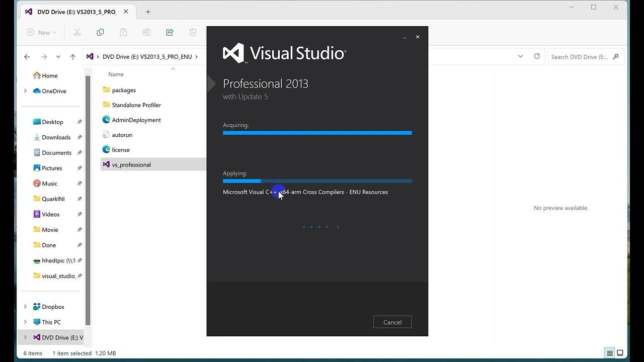Go up one folder level
The height and width of the screenshot is (362, 644).
(x=73, y=57)
